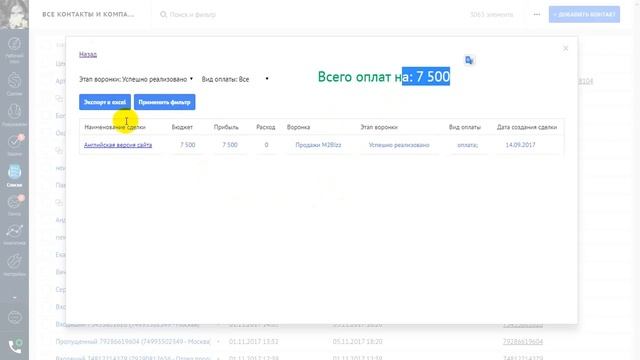Open the Аналитика chart sidebar icon
This screenshot has width=640, height=360.
coord(14,234)
